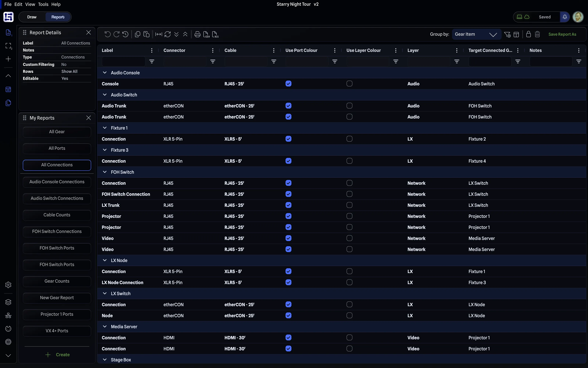Open layers icon in left sidebar
The height and width of the screenshot is (368, 588).
click(8, 302)
